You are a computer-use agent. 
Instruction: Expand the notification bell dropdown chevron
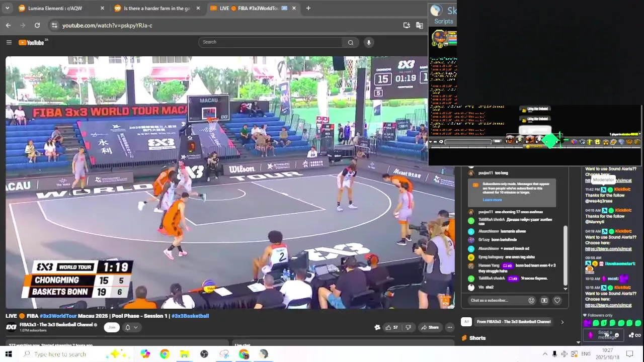(135, 327)
